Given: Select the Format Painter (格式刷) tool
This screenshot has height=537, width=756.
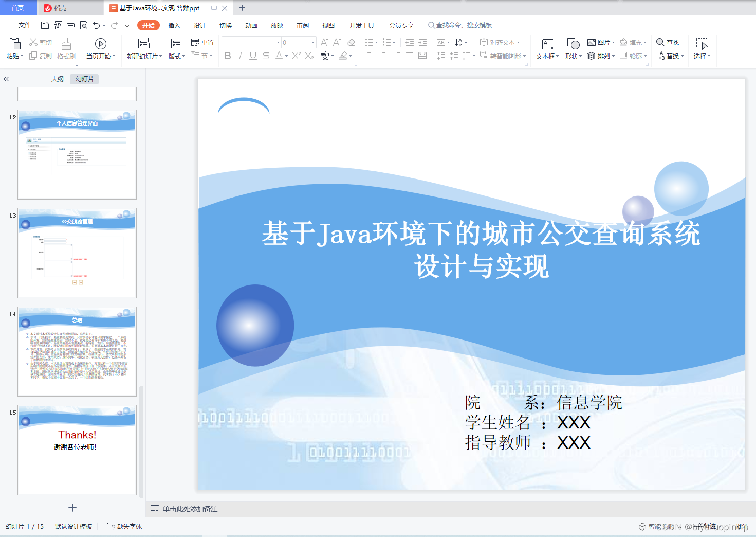Looking at the screenshot, I should (x=66, y=49).
